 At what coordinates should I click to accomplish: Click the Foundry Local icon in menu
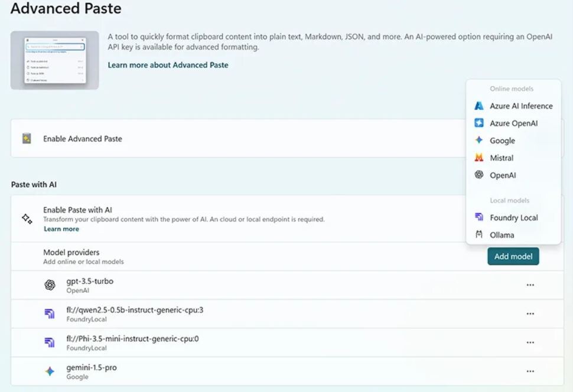(x=478, y=217)
